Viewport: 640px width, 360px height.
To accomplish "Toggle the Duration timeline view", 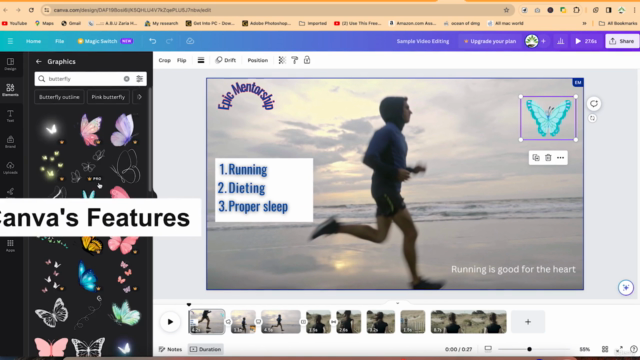I will tap(205, 349).
